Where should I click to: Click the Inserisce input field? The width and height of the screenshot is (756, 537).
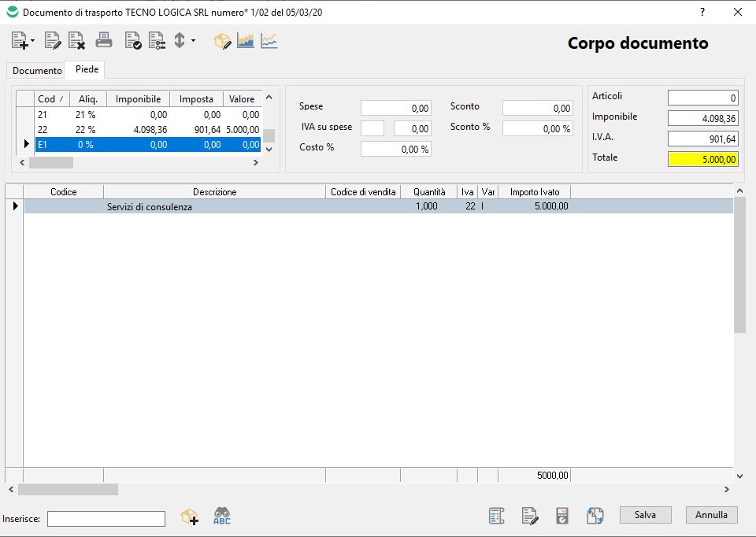[x=106, y=518]
